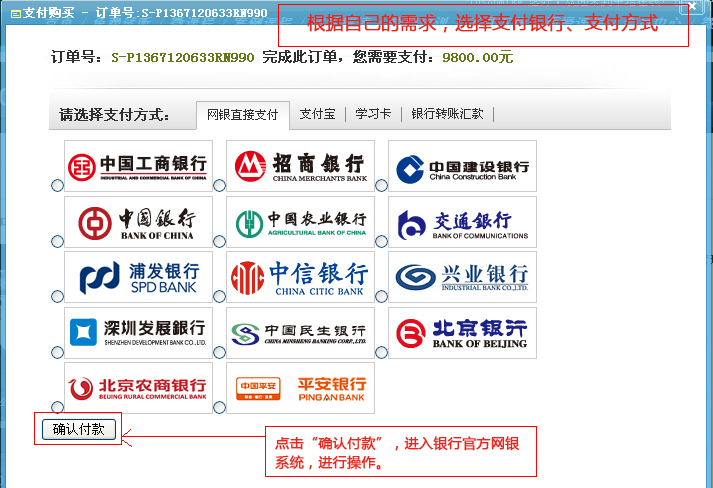
Task: Click the 北京农商银行 logo
Action: click(x=138, y=388)
